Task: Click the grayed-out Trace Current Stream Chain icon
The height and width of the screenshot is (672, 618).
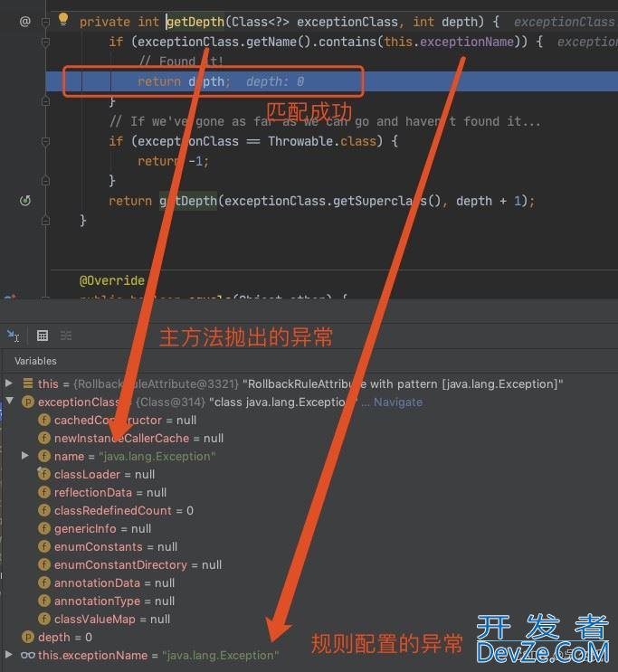Action: [66, 336]
